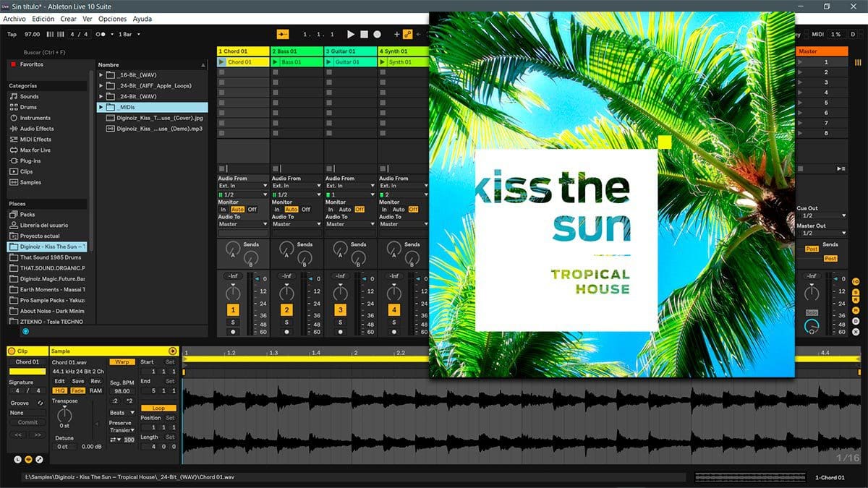Open track 3 input channel dropdown

pyautogui.click(x=349, y=194)
